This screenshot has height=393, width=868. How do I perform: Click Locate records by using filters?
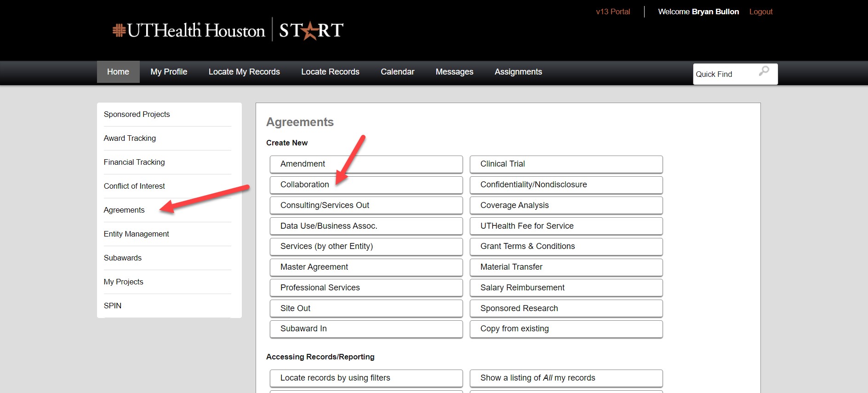pyautogui.click(x=366, y=378)
